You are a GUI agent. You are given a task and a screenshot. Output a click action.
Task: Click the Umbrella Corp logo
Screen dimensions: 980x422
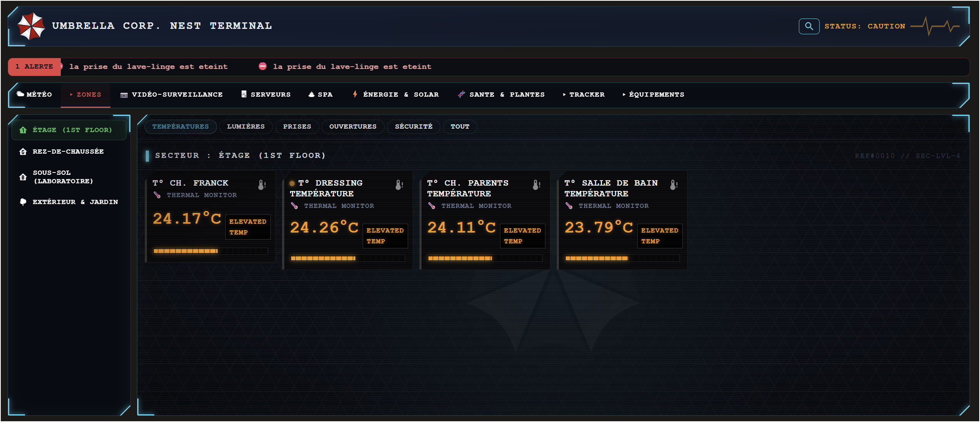[x=31, y=26]
